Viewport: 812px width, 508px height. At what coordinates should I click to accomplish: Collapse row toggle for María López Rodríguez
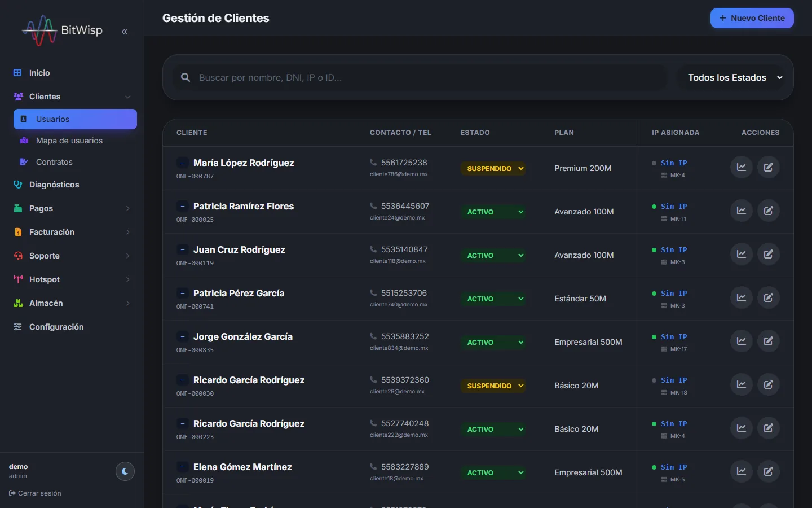tap(183, 163)
